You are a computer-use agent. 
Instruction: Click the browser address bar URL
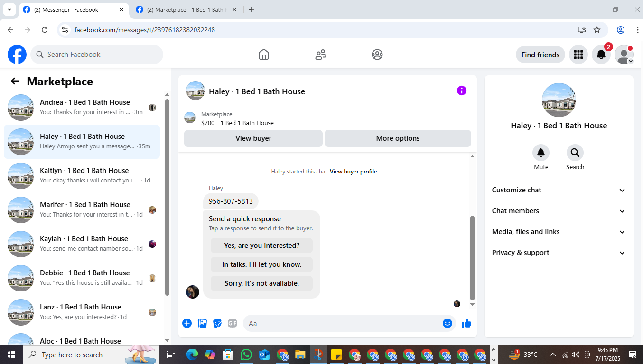click(x=145, y=30)
